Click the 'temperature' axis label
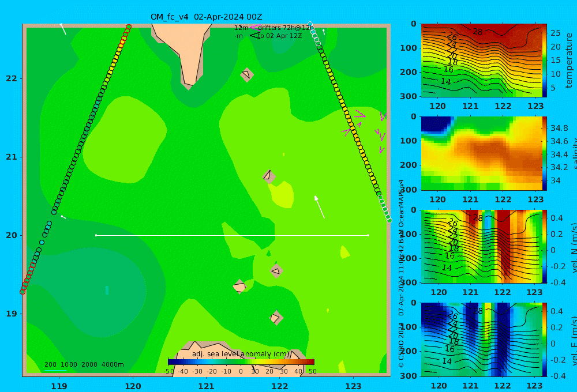Image resolution: width=577 pixels, height=392 pixels. pyautogui.click(x=569, y=61)
